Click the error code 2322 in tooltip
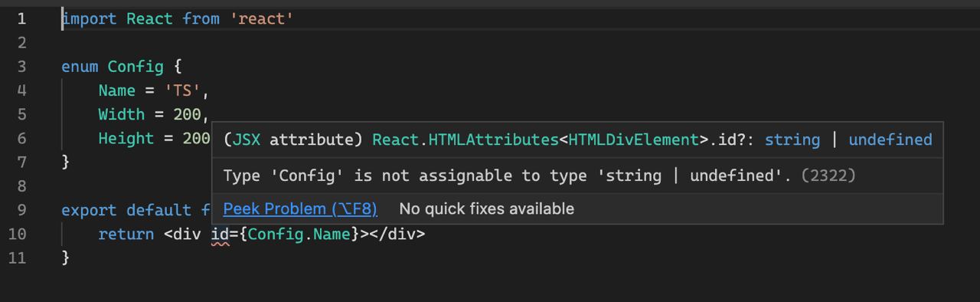980x302 pixels. (828, 176)
